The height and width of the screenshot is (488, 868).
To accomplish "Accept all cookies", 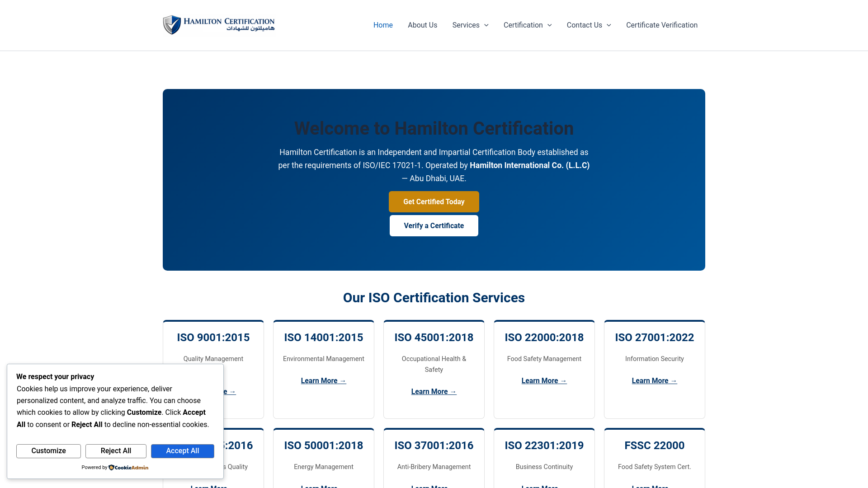I will tap(183, 451).
